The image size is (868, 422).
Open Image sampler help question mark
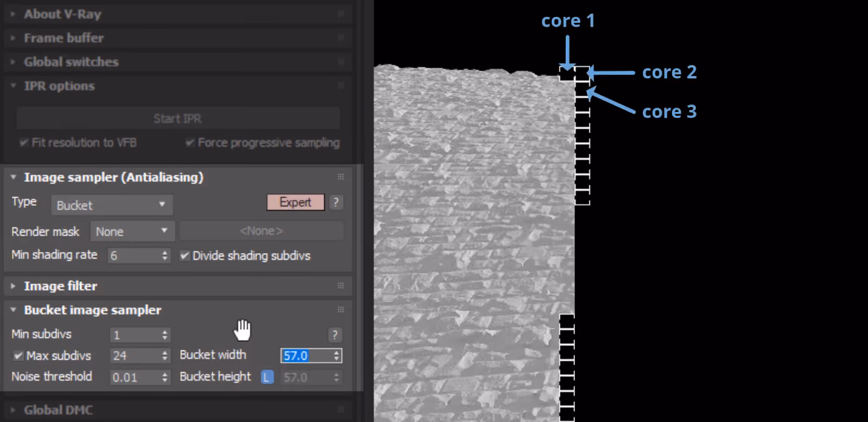point(336,202)
